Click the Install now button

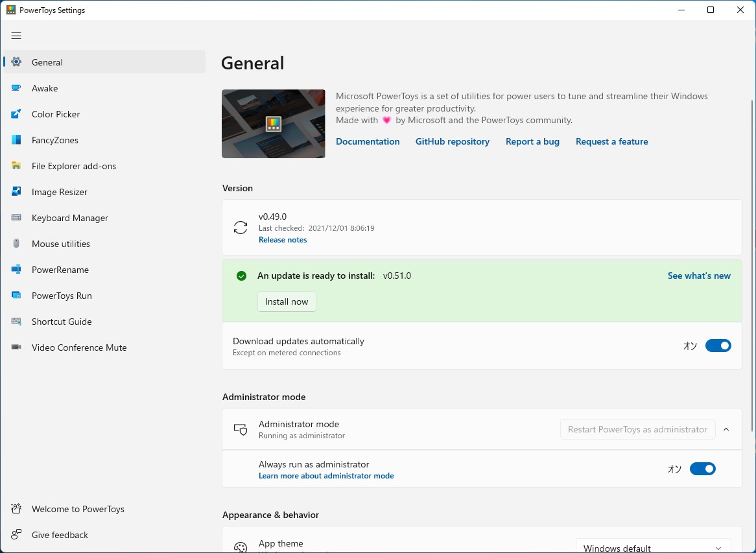coord(287,301)
